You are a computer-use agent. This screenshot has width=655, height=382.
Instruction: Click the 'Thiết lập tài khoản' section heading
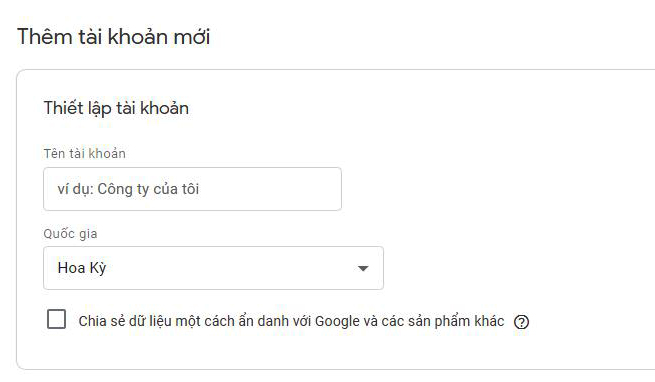tap(116, 108)
